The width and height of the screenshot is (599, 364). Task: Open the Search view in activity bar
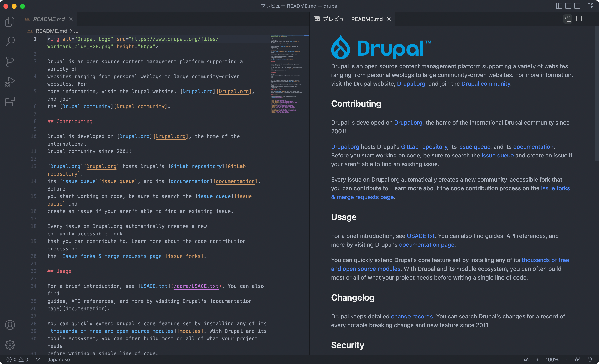click(x=10, y=42)
